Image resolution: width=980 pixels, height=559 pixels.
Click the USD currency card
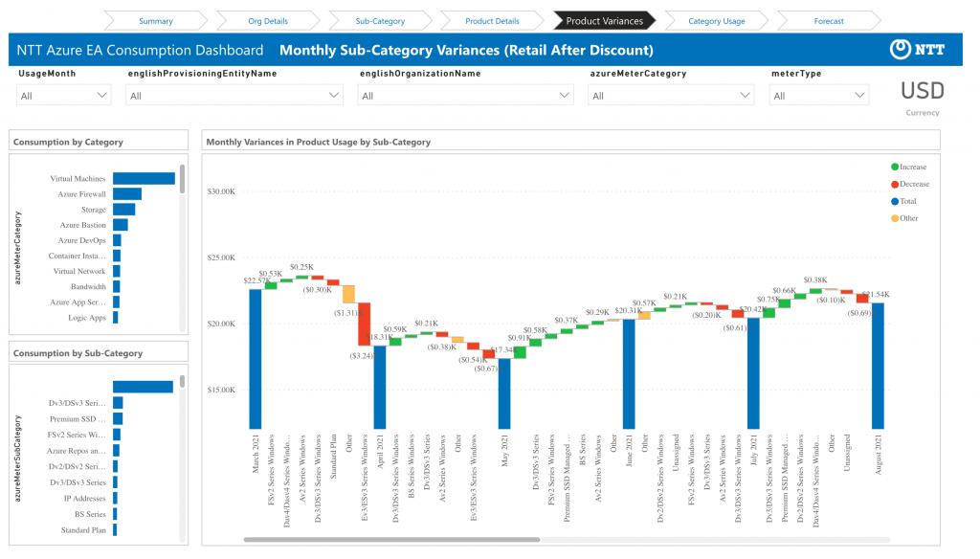point(923,99)
